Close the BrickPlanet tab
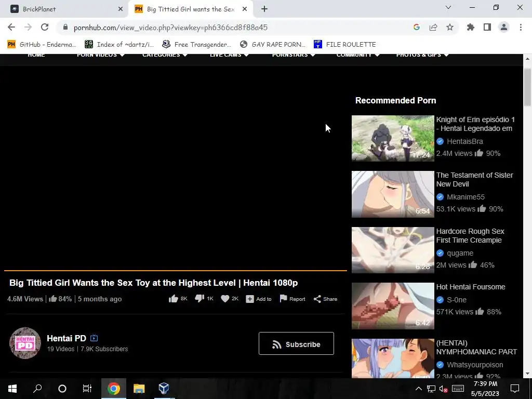 point(121,9)
